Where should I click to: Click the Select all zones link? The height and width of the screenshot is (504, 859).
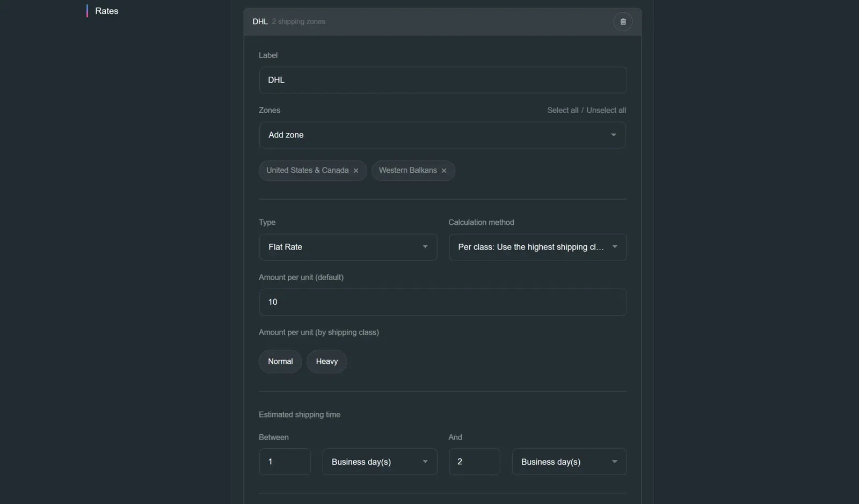[562, 110]
